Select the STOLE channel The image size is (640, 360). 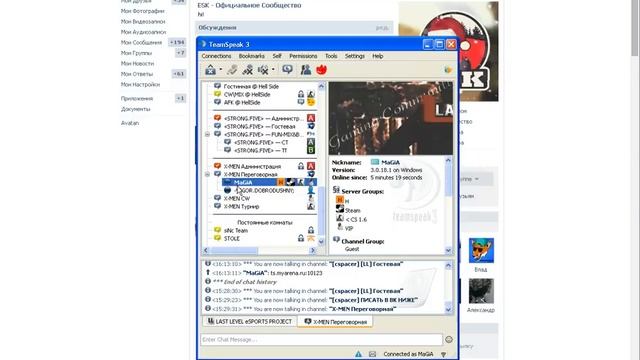231,238
